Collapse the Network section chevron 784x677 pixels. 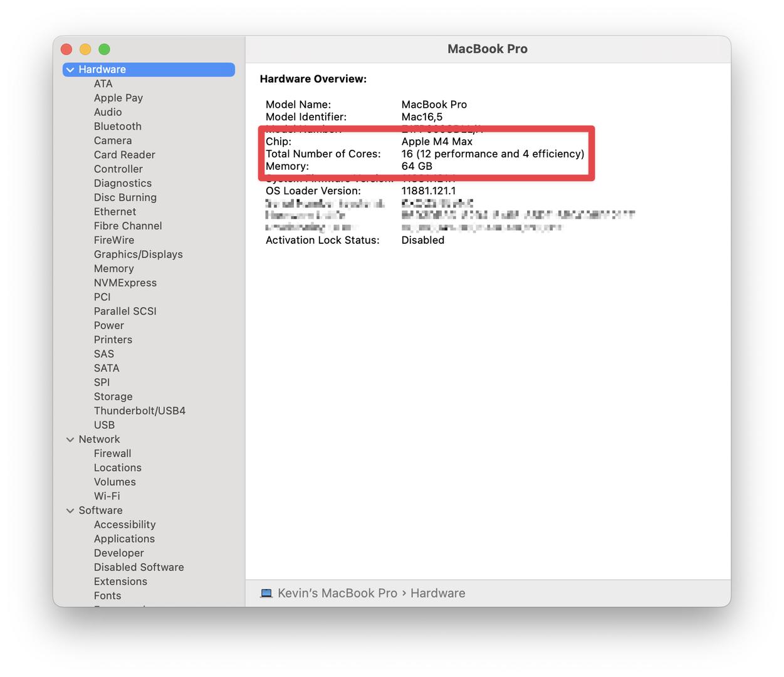coord(70,439)
